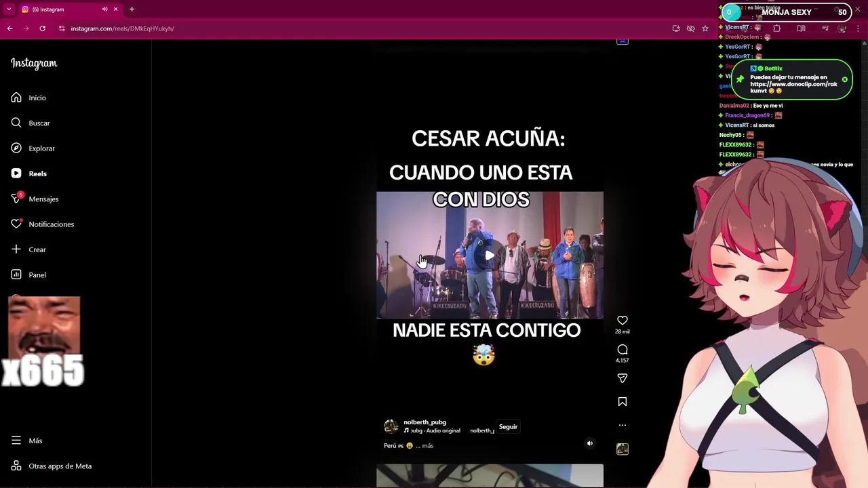Open a new browser tab
Screen dimensions: 868x488
click(x=132, y=9)
